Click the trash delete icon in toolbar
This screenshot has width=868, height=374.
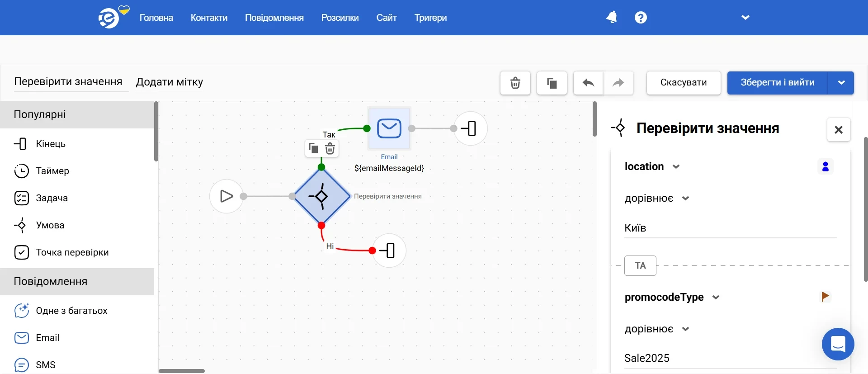(515, 83)
